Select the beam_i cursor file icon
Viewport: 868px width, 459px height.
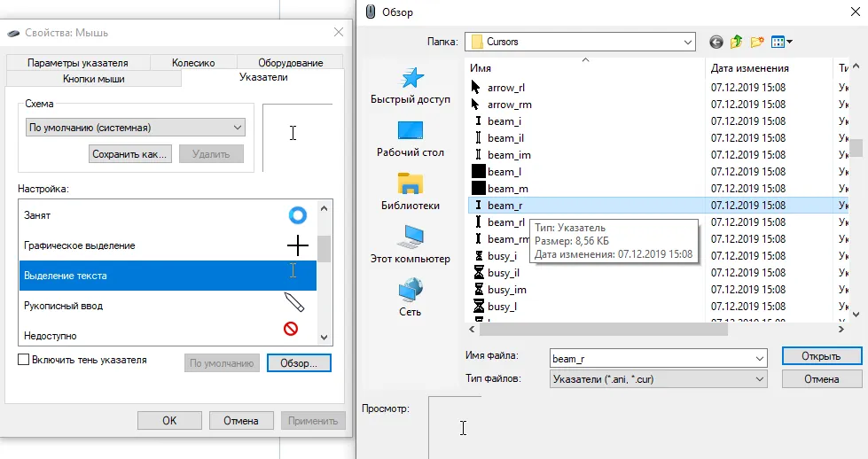click(478, 121)
